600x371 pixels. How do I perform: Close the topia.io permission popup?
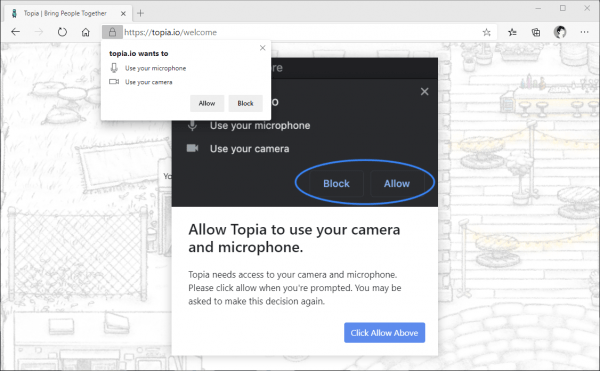click(x=262, y=48)
